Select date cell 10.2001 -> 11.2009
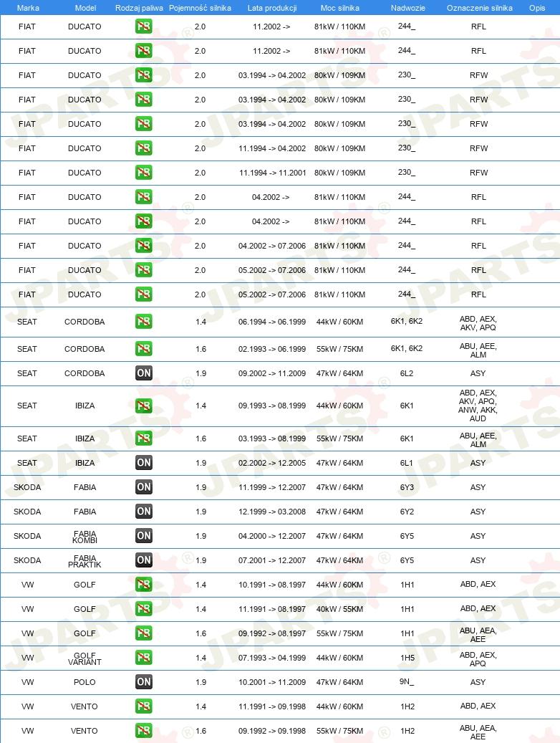The height and width of the screenshot is (743, 560). click(x=272, y=682)
